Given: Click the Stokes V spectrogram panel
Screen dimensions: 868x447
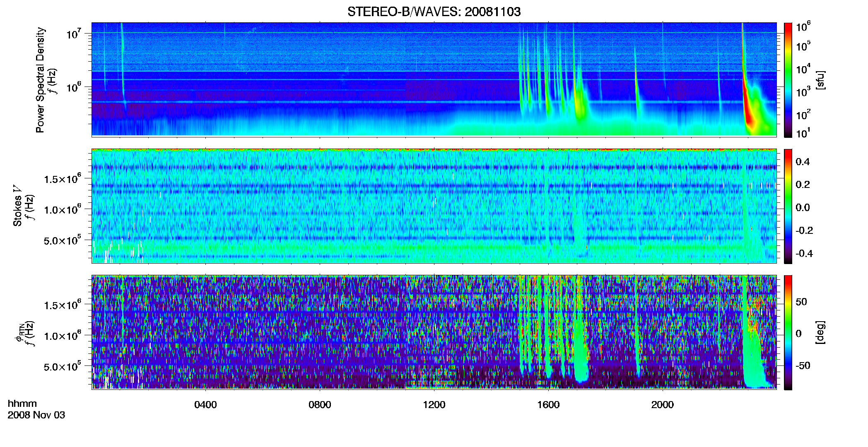Looking at the screenshot, I should tap(434, 206).
